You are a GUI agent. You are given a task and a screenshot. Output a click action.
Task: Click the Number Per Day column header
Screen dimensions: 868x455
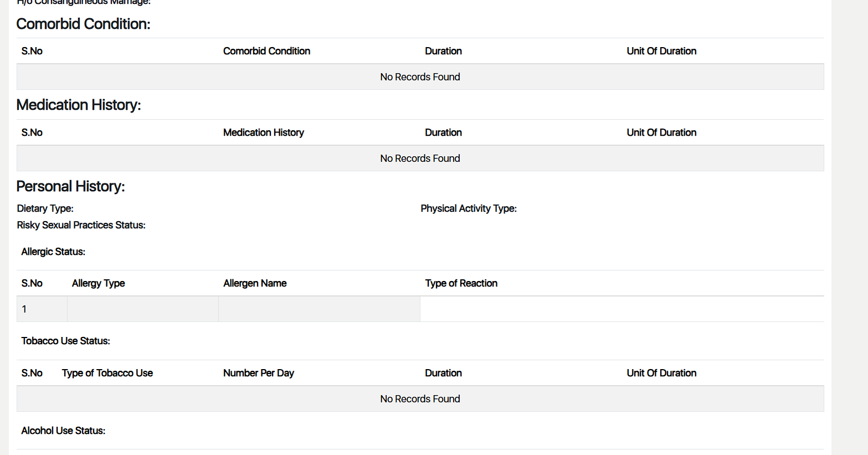[x=258, y=373]
